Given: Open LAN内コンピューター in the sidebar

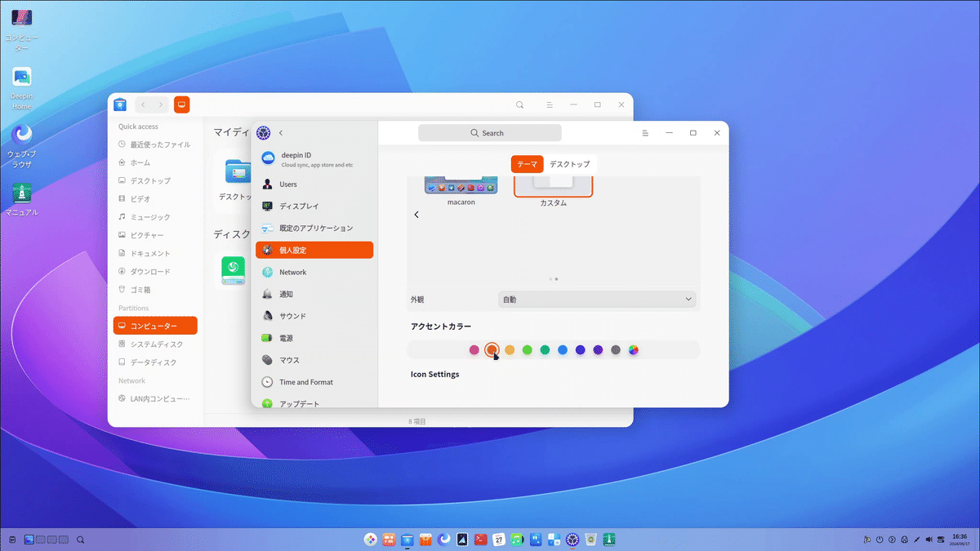Looking at the screenshot, I should (155, 398).
